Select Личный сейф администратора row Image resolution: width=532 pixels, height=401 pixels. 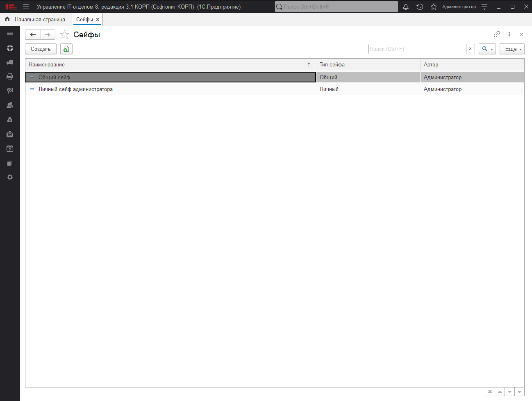[x=75, y=89]
